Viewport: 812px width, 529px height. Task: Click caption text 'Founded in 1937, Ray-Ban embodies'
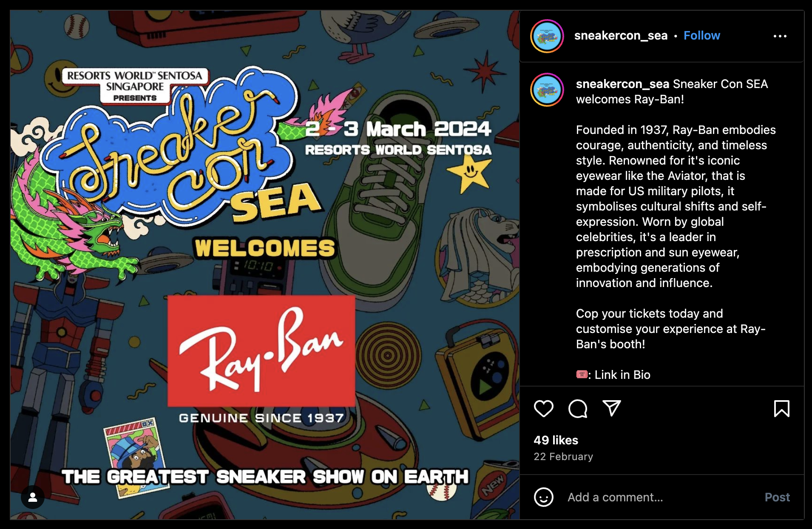tap(676, 130)
